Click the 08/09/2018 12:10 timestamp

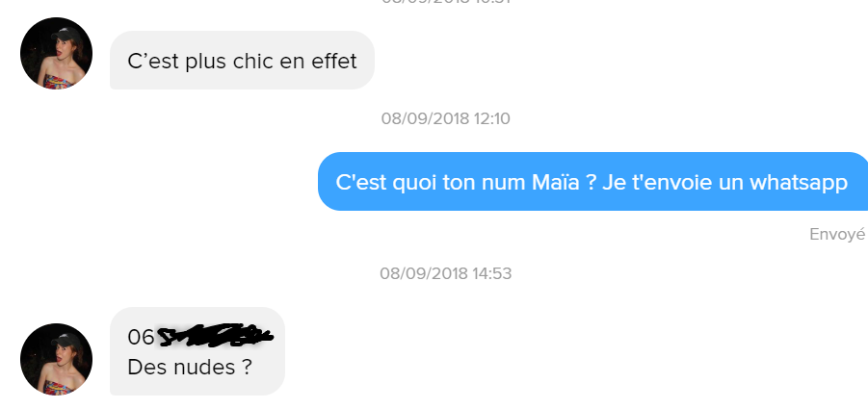click(x=445, y=119)
